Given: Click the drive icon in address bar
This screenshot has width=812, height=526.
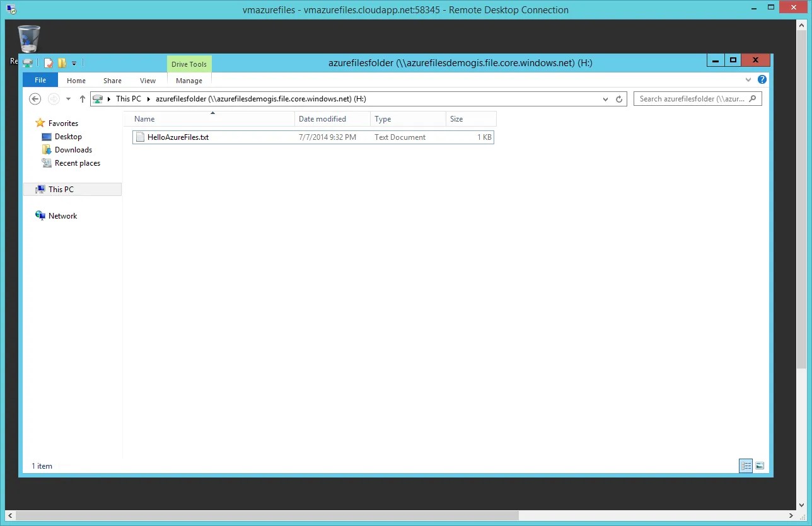Looking at the screenshot, I should 98,99.
